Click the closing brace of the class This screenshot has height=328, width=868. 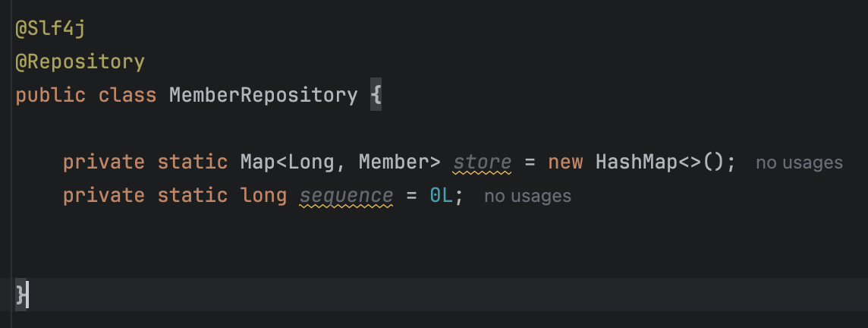[20, 294]
